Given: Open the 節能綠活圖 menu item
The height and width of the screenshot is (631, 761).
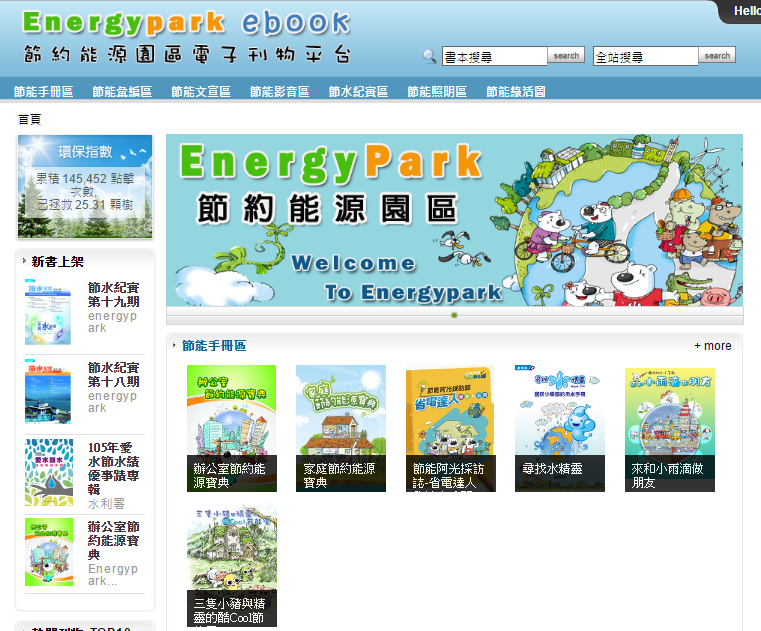Looking at the screenshot, I should point(516,92).
